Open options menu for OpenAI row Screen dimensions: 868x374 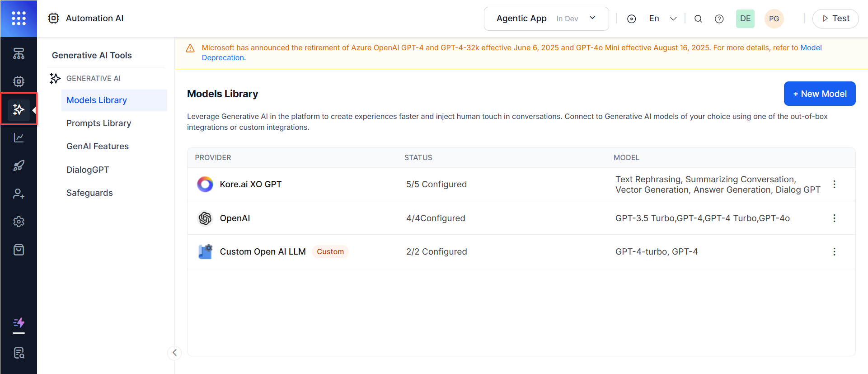click(x=834, y=218)
